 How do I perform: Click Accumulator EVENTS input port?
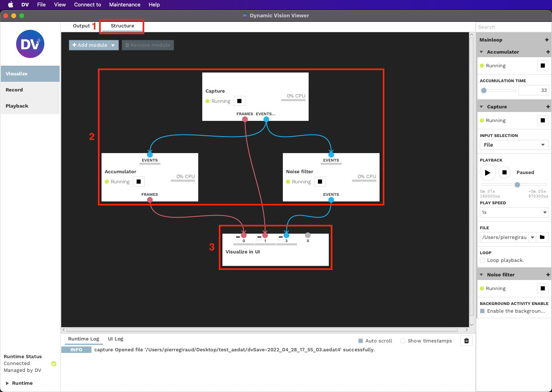click(x=150, y=155)
